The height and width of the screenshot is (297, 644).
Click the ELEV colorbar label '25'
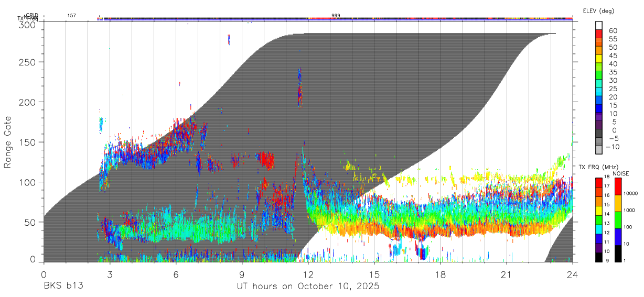613,89
